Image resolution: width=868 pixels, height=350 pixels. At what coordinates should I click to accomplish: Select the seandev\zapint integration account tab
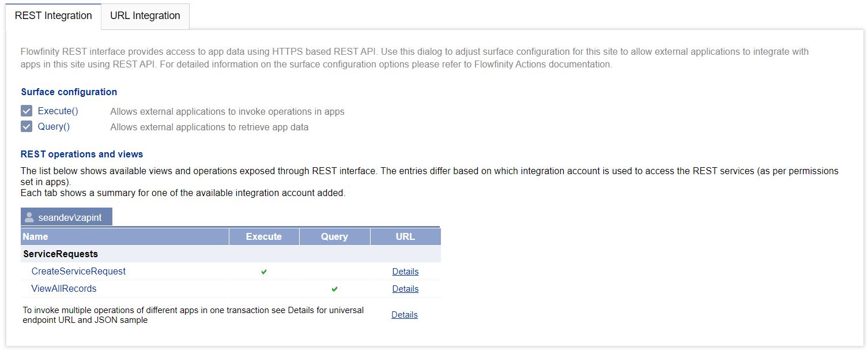pyautogui.click(x=69, y=217)
